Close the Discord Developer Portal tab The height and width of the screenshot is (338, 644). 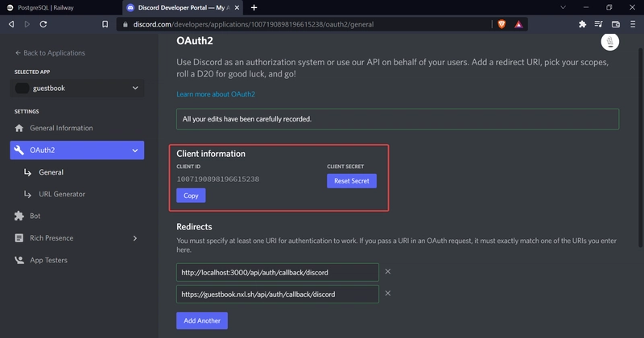click(x=237, y=7)
